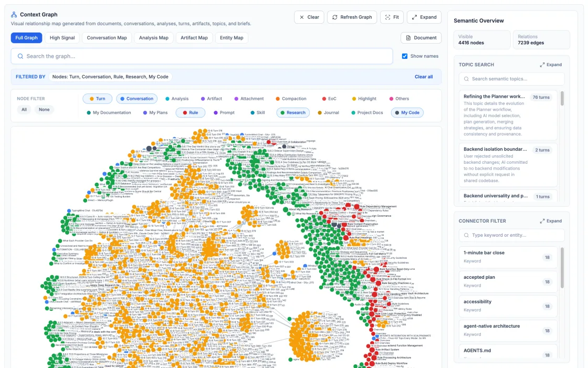This screenshot has height=368, width=588.
Task: Click the Topic Search magnifier icon
Action: click(x=467, y=79)
